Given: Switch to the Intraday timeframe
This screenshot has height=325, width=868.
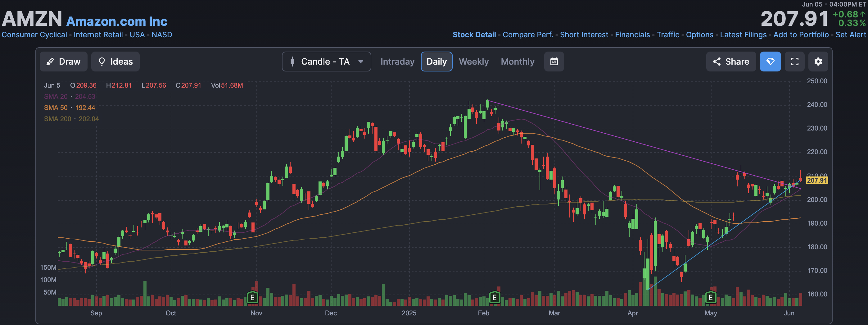Looking at the screenshot, I should tap(397, 61).
